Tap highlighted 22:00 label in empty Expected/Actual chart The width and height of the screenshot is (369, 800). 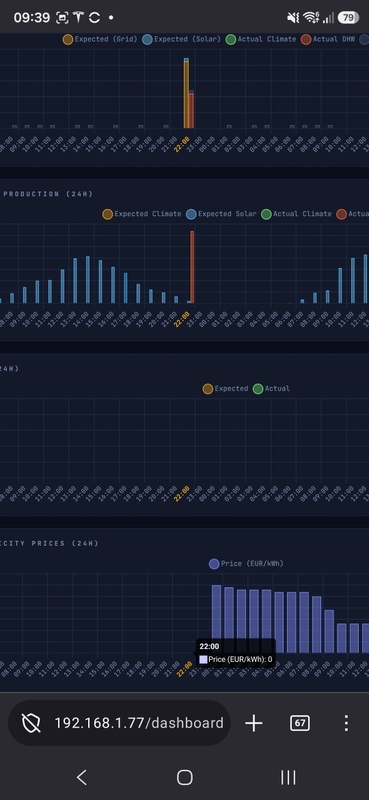[x=182, y=494]
